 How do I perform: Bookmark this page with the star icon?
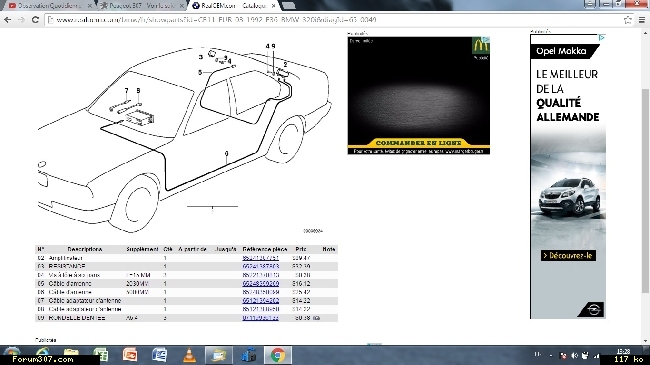(628, 19)
